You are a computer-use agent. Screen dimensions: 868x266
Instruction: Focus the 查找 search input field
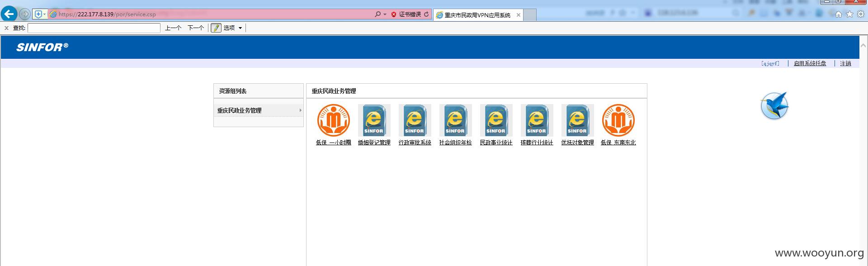94,28
